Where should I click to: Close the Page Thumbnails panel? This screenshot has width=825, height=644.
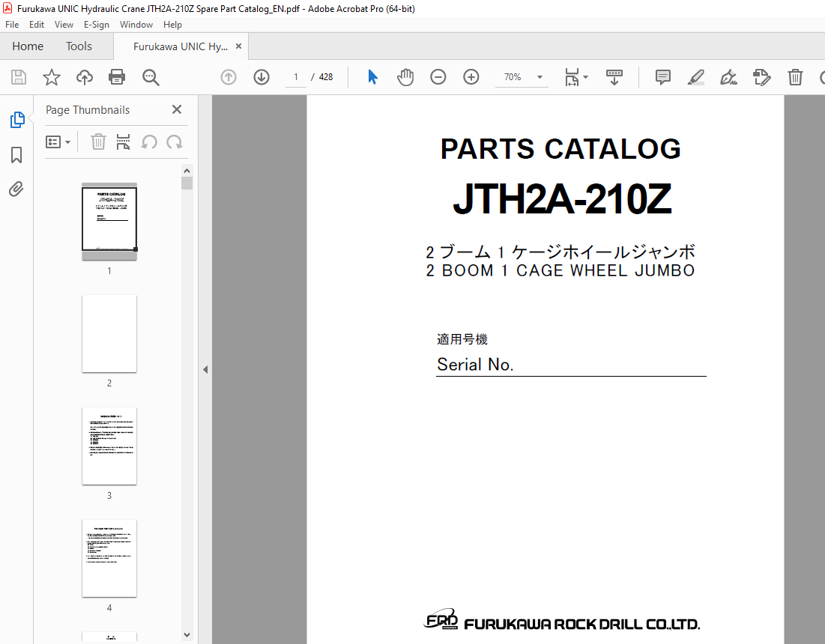pos(177,109)
